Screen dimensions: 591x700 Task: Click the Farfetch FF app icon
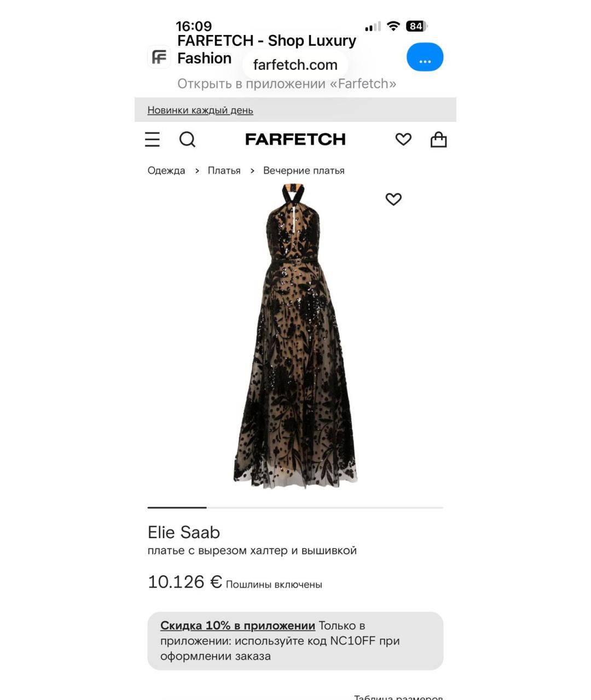pyautogui.click(x=159, y=57)
